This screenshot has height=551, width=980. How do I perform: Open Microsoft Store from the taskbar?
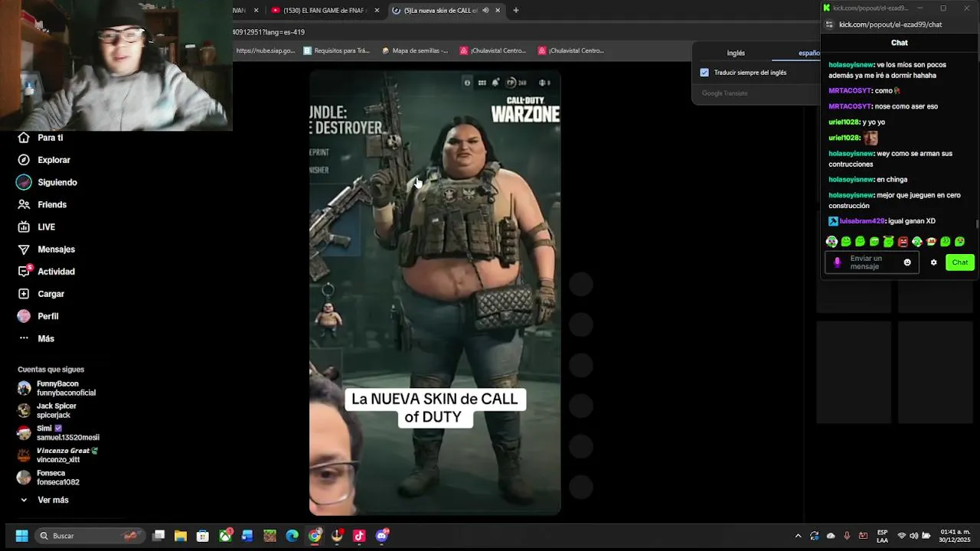pos(203,536)
